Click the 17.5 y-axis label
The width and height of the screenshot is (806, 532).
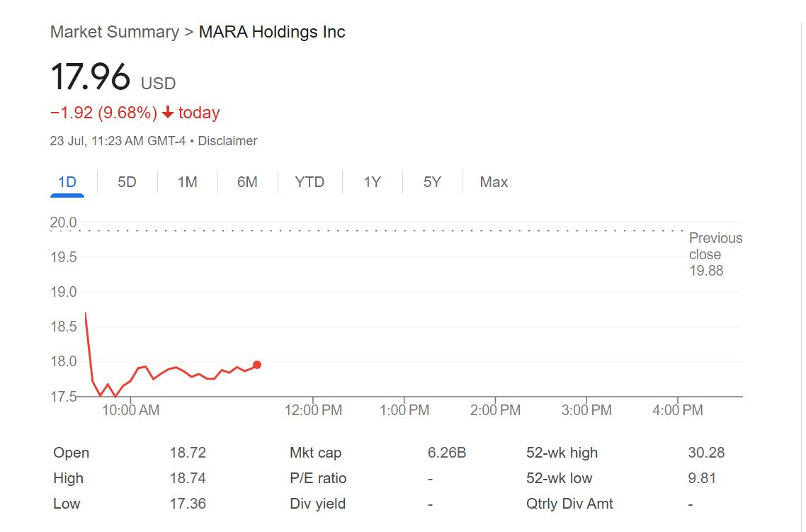tap(63, 396)
